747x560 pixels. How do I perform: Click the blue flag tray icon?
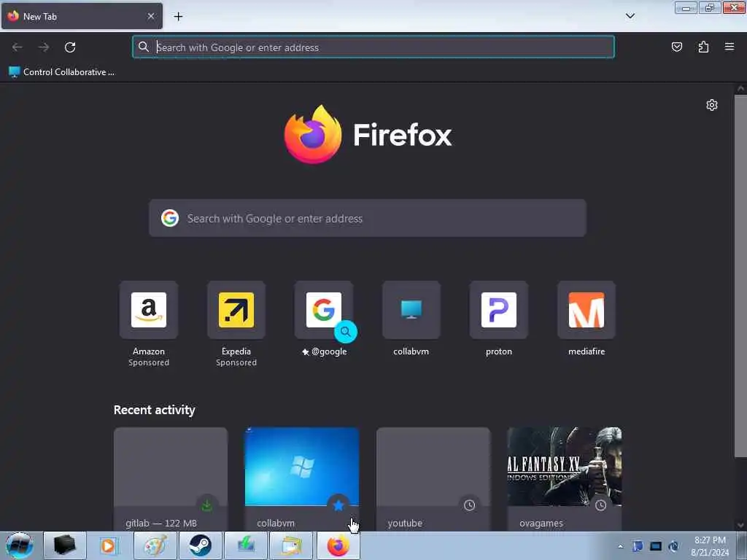638,546
